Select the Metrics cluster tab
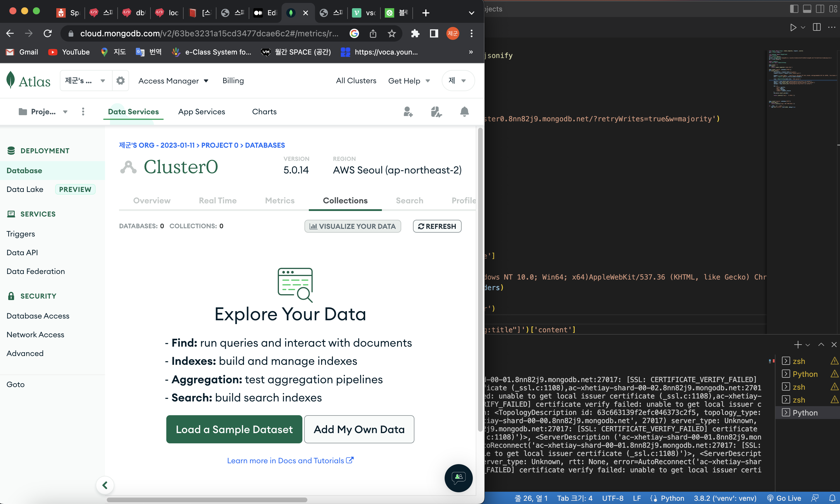Screen dimensions: 840x504 tap(280, 201)
